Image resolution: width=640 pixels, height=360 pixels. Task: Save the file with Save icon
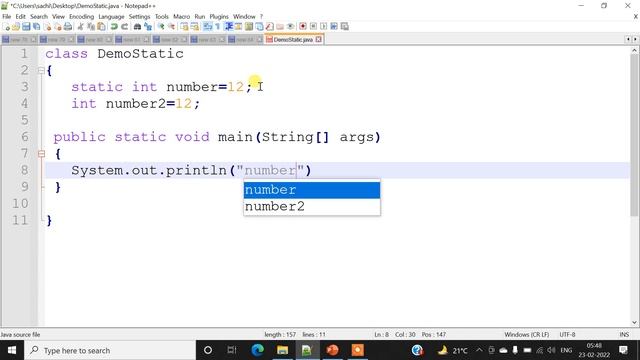(26, 27)
